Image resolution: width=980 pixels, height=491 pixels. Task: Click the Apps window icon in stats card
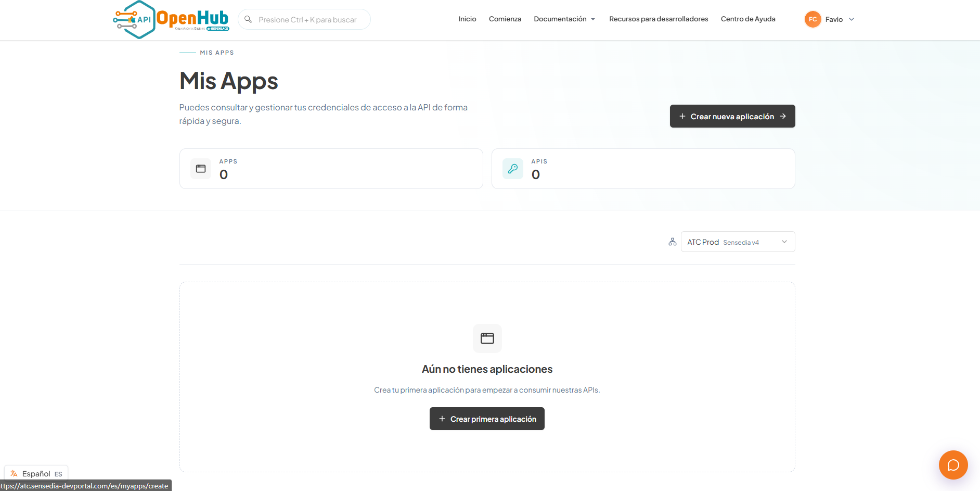(201, 169)
